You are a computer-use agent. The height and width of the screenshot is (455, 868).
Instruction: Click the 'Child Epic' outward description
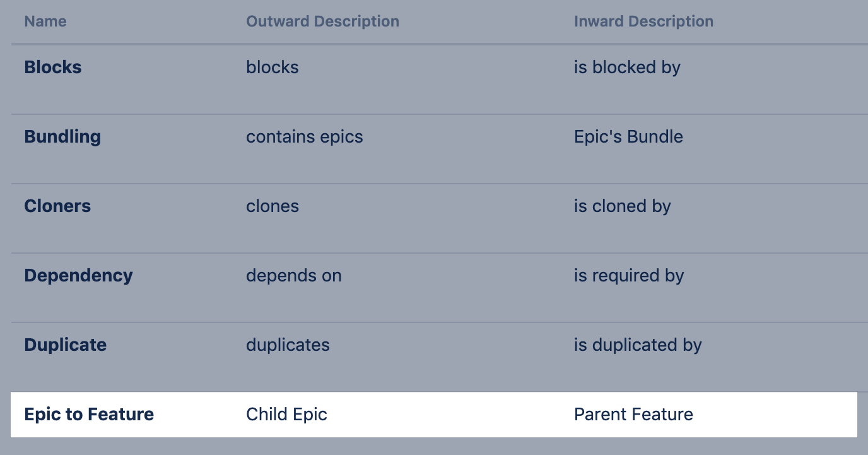click(x=286, y=415)
